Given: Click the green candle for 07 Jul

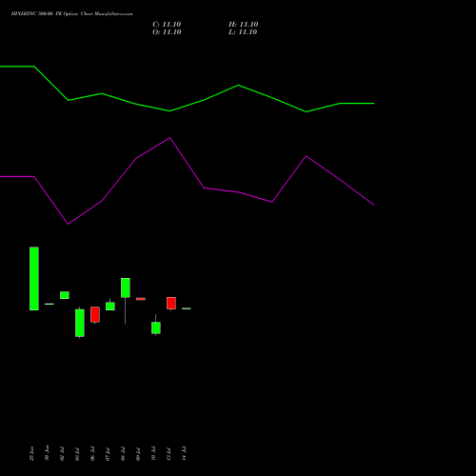Looking at the screenshot, I should pos(110,306).
